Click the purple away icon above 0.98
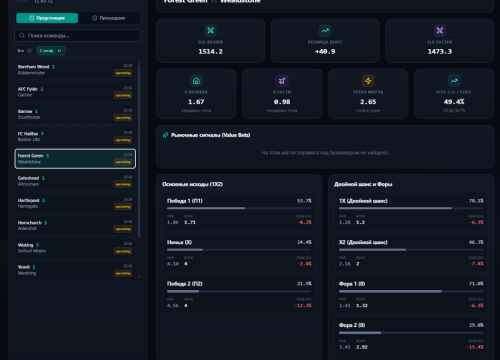Image resolution: width=500 pixels, height=360 pixels. tap(282, 81)
